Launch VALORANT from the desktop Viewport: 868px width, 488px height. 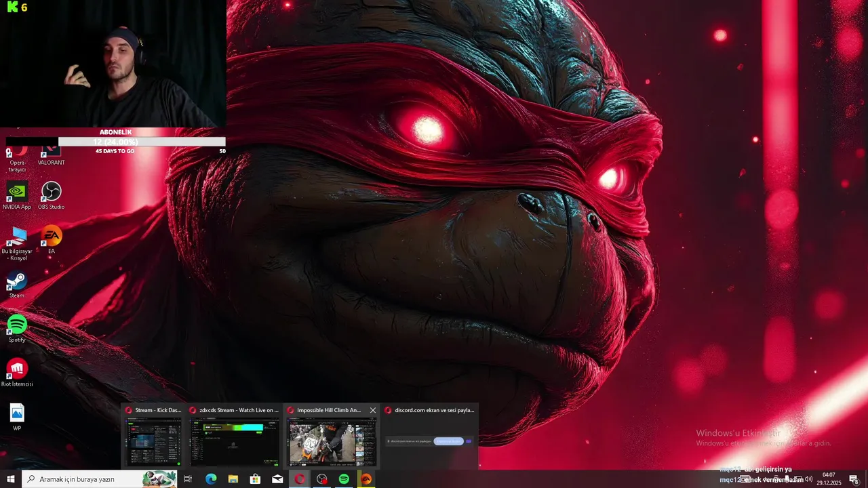pos(52,156)
